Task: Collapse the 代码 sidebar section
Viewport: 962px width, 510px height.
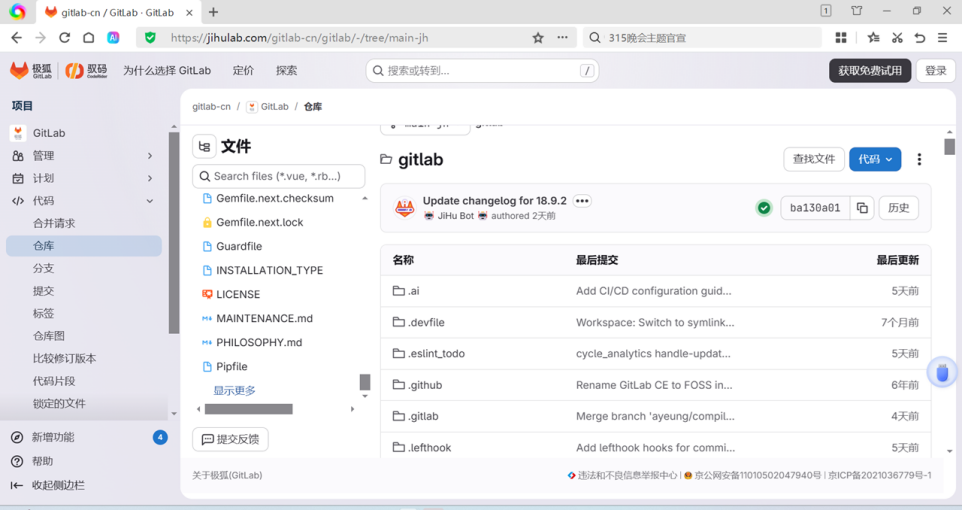Action: [x=84, y=201]
